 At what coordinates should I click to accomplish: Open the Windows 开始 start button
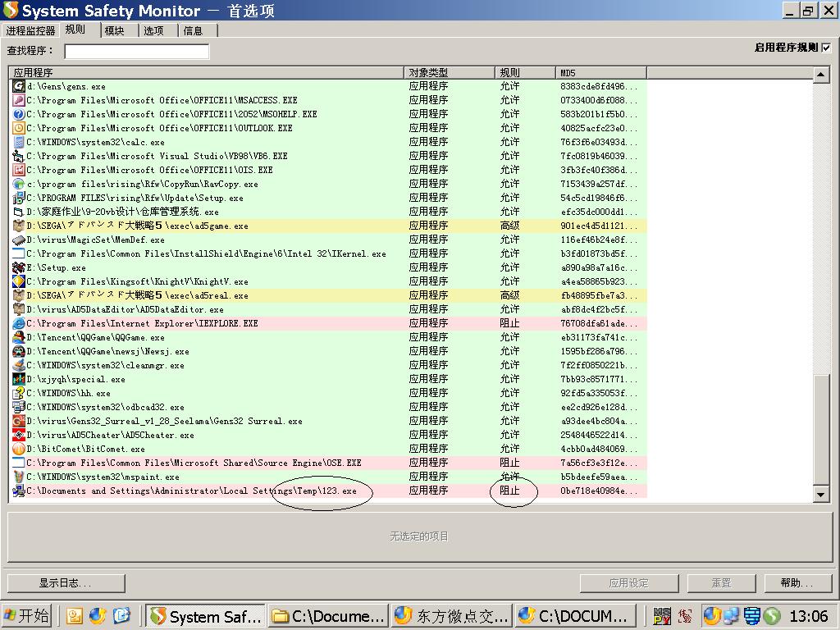click(27, 616)
